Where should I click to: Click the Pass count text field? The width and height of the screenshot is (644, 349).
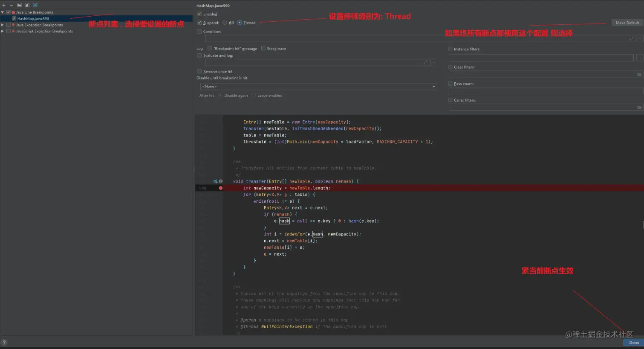[546, 90]
